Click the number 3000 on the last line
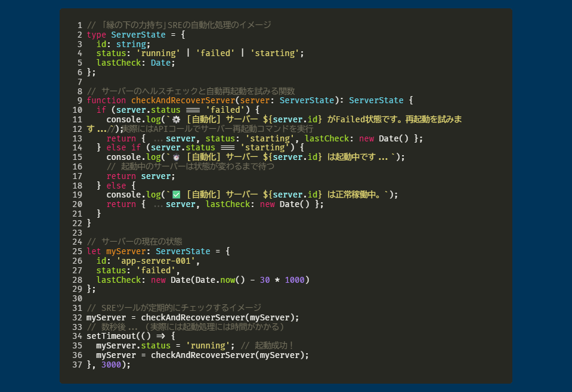Screen dimensions: 572x392 [x=111, y=364]
